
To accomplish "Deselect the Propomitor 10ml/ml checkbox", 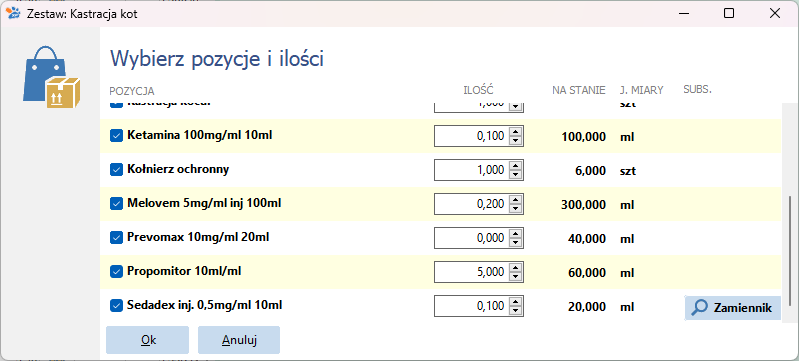I will pos(117,272).
